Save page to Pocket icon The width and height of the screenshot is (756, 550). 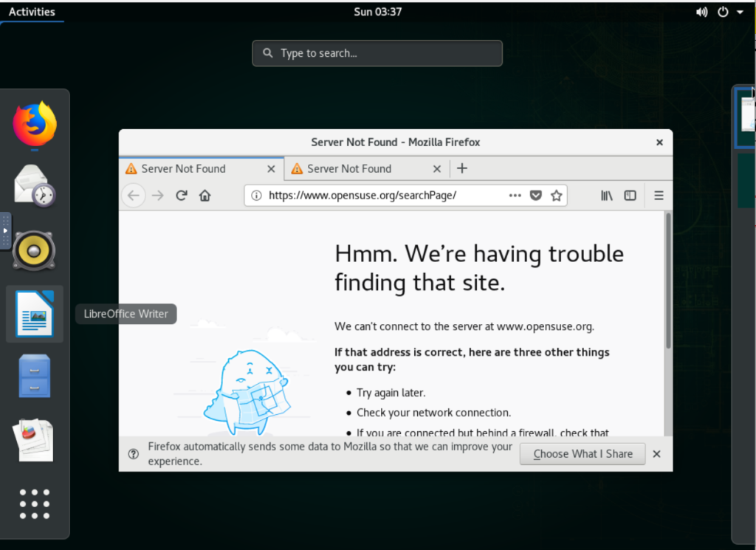coord(537,196)
